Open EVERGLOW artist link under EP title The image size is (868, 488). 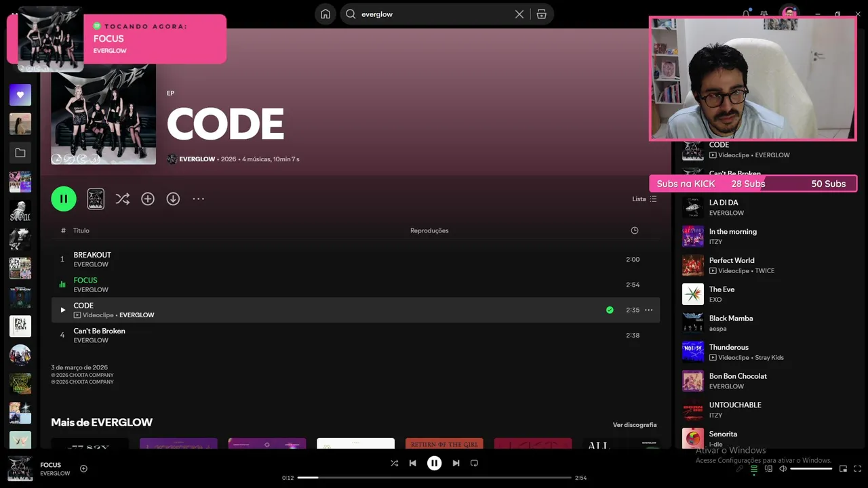[x=197, y=159]
